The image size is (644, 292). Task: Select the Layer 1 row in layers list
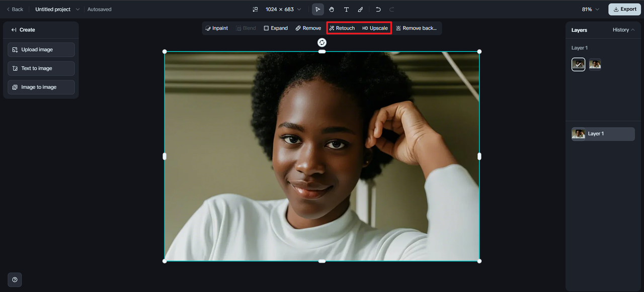tap(603, 134)
